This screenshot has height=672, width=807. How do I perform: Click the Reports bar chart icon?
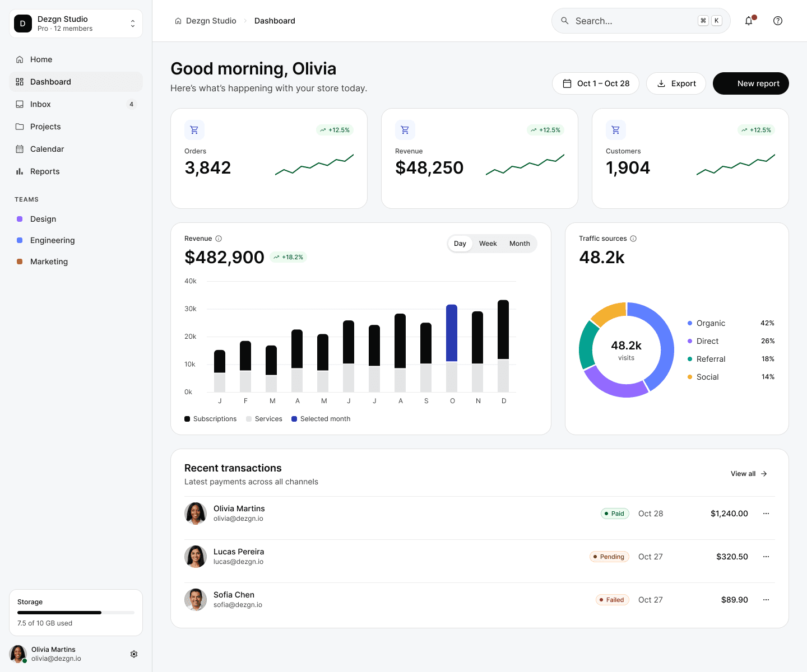[20, 171]
